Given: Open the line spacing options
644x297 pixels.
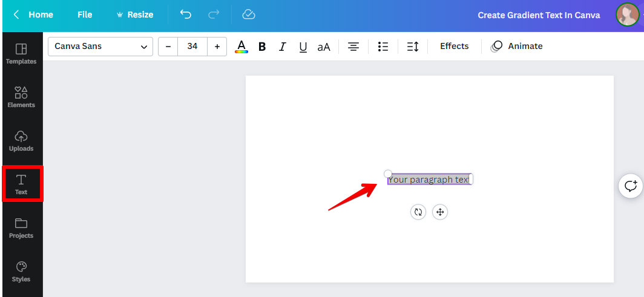Looking at the screenshot, I should (413, 47).
